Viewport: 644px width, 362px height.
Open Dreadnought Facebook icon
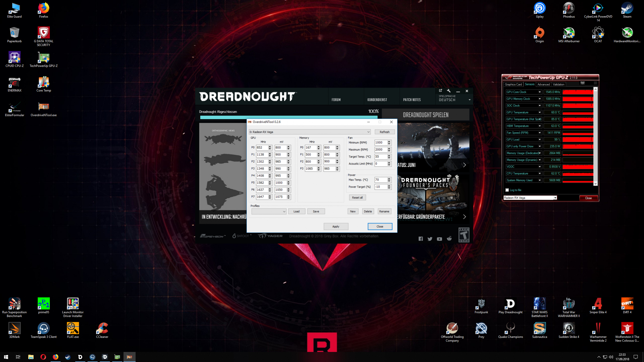[x=421, y=239]
